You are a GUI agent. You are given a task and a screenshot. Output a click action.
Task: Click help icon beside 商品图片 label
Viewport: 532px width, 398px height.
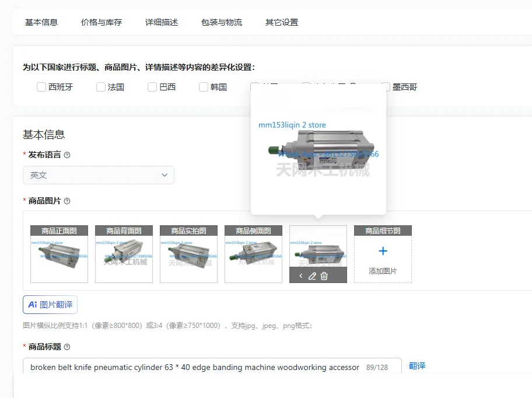pos(67,201)
